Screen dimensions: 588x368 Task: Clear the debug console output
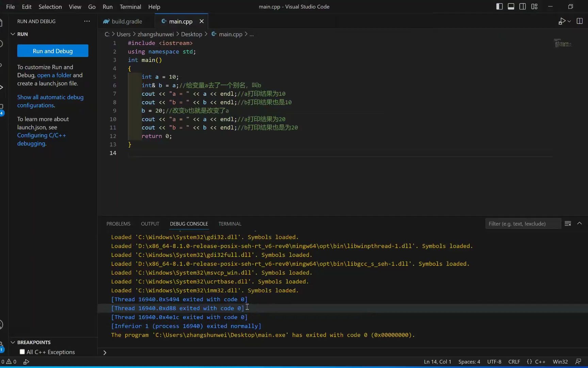[x=568, y=224]
